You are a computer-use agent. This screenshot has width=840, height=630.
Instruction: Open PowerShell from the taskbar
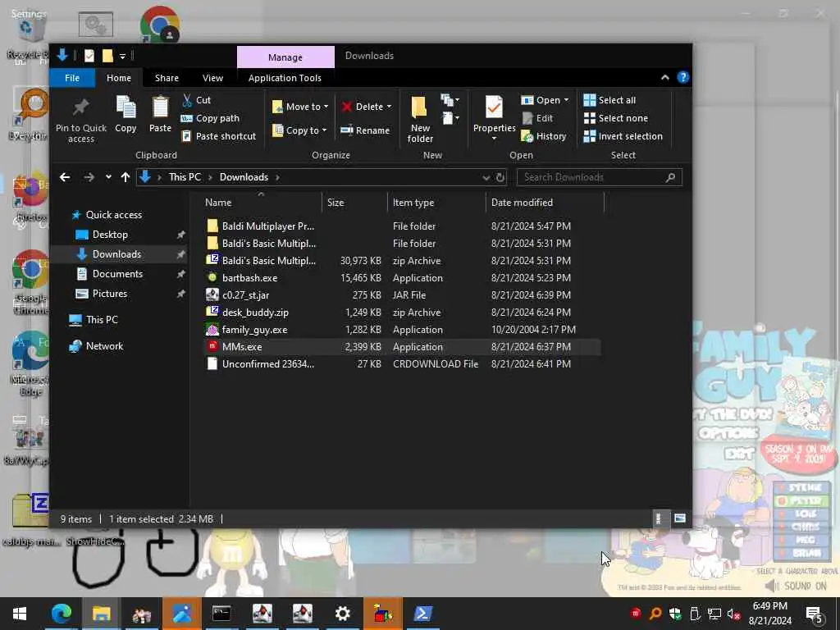coord(422,614)
